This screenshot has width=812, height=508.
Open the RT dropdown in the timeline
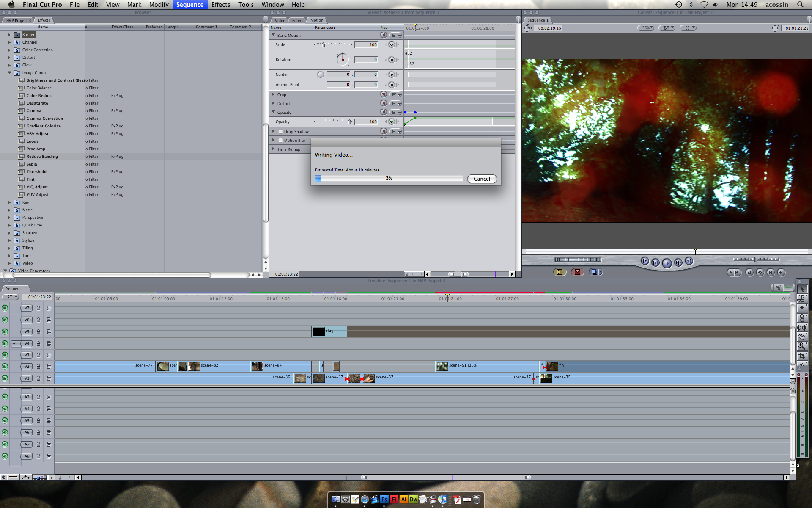click(x=11, y=297)
